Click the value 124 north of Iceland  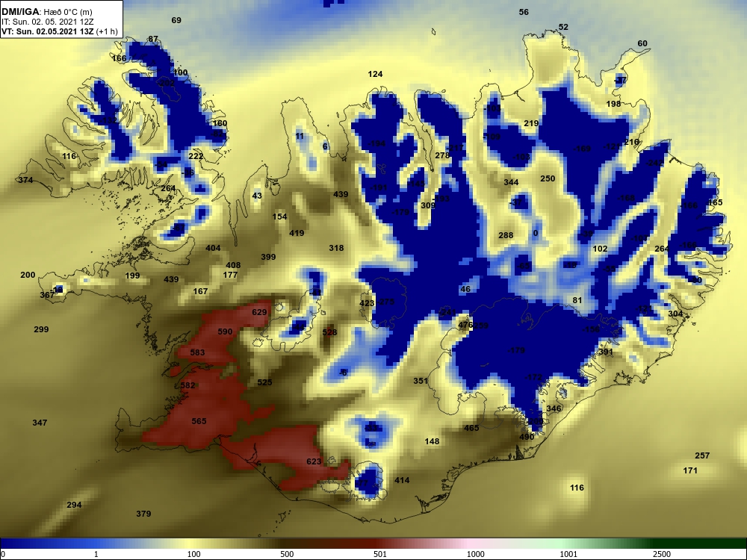pos(376,74)
